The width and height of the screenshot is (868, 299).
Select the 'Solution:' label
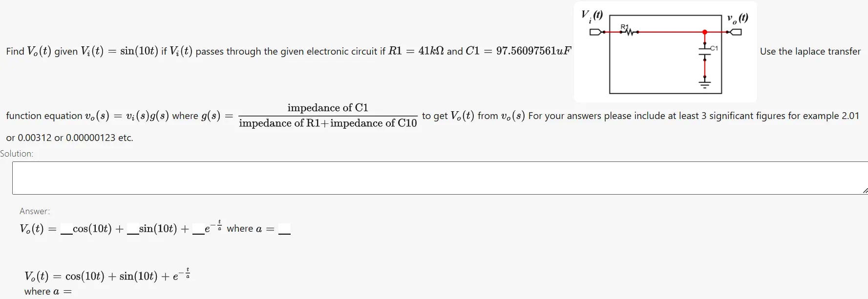click(17, 153)
